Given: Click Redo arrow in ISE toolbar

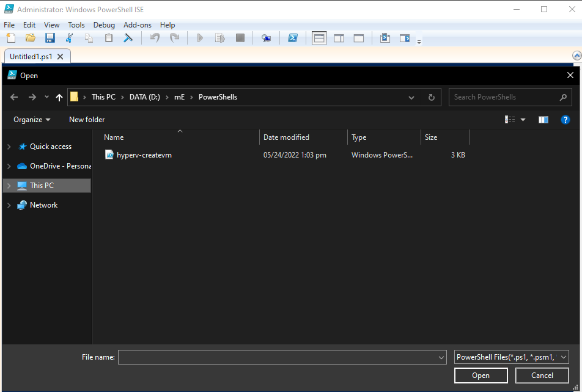Looking at the screenshot, I should (x=174, y=38).
